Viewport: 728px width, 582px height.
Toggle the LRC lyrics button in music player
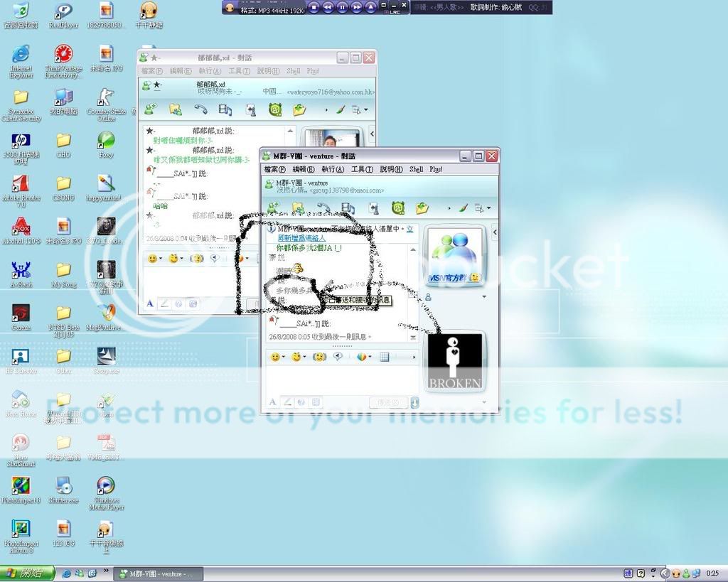(395, 11)
